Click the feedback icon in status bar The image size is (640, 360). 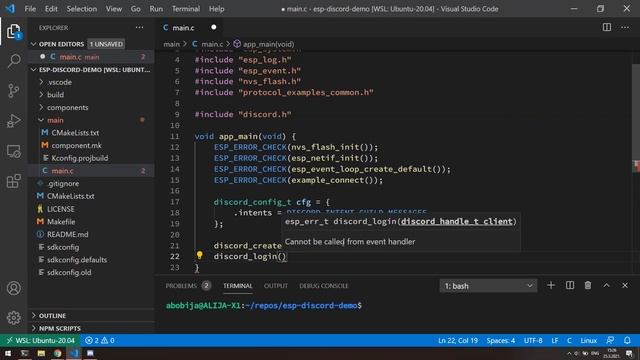pyautogui.click(x=610, y=340)
